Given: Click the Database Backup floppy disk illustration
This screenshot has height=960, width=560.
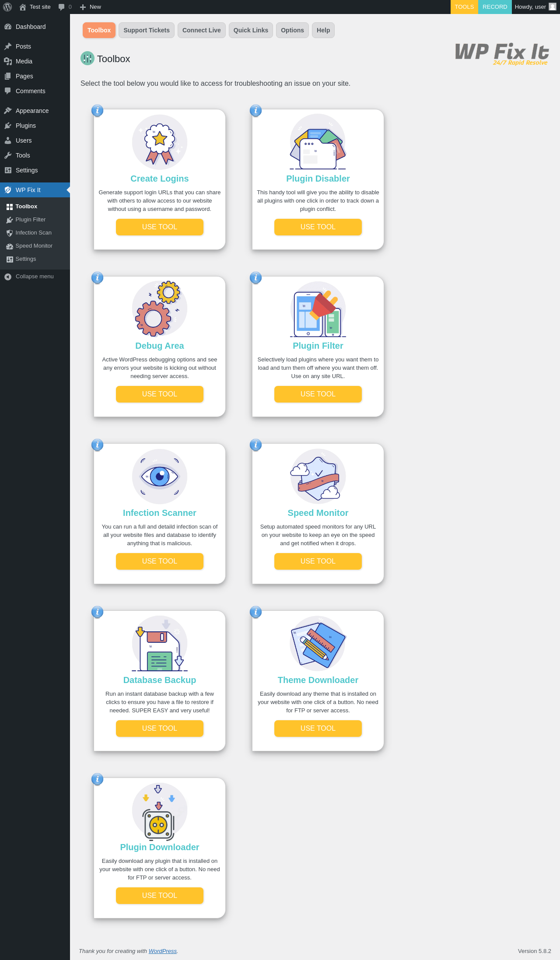Looking at the screenshot, I should [160, 644].
